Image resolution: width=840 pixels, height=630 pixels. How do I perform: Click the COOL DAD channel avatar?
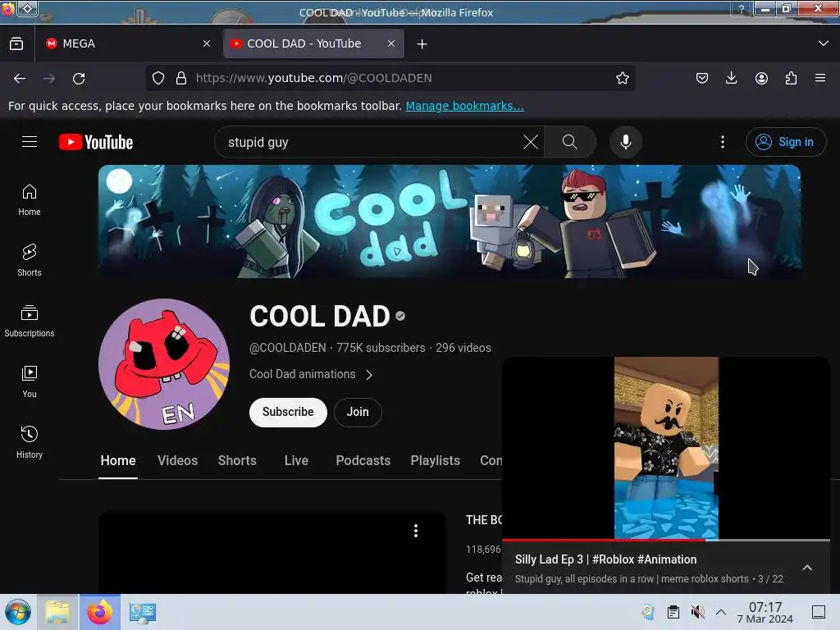(164, 364)
